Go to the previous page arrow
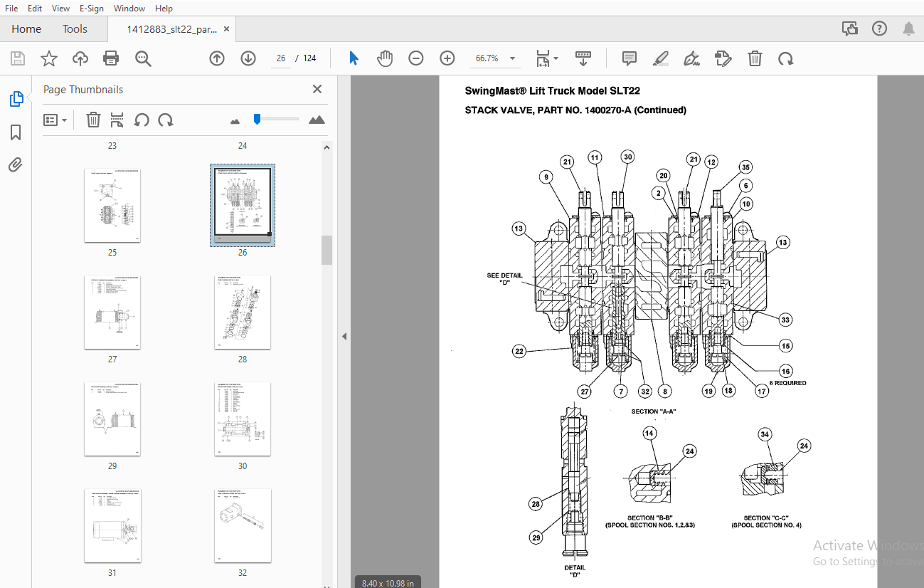924x588 pixels. 217,58
